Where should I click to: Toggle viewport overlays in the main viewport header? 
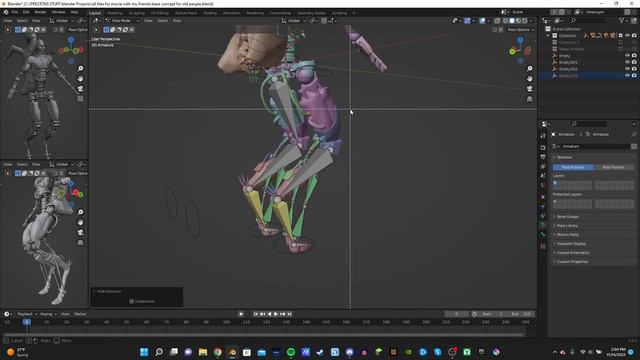(x=482, y=20)
